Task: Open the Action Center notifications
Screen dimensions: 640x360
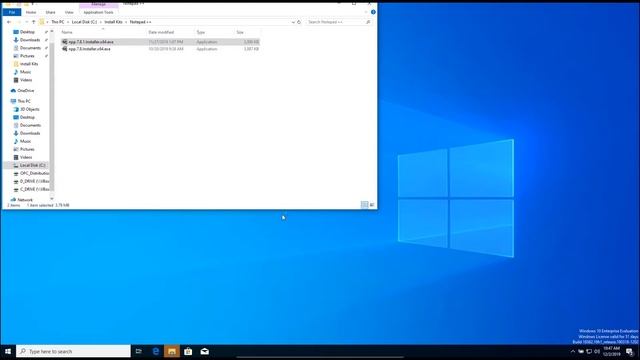Action: [629, 351]
